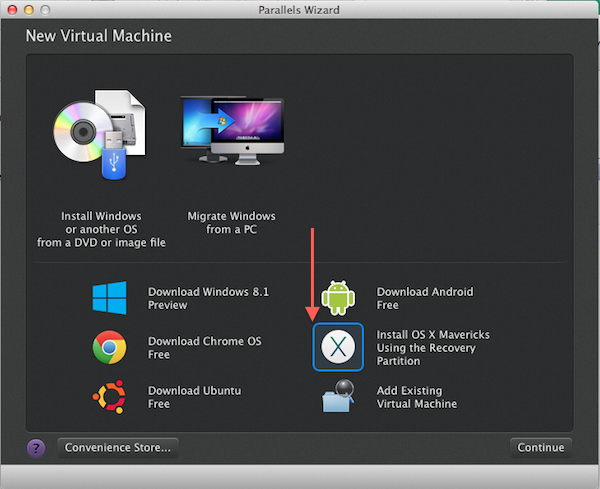Screen dimensions: 600x489
Task: Select the OS X Mavericks icon
Action: 338,347
